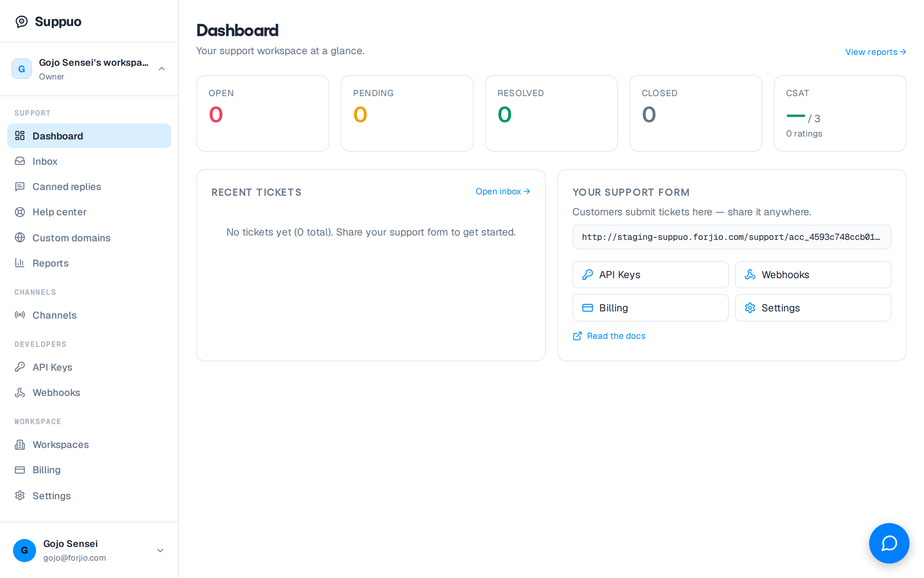The width and height of the screenshot is (924, 578).
Task: Go to Canned replies page
Action: 89,186
